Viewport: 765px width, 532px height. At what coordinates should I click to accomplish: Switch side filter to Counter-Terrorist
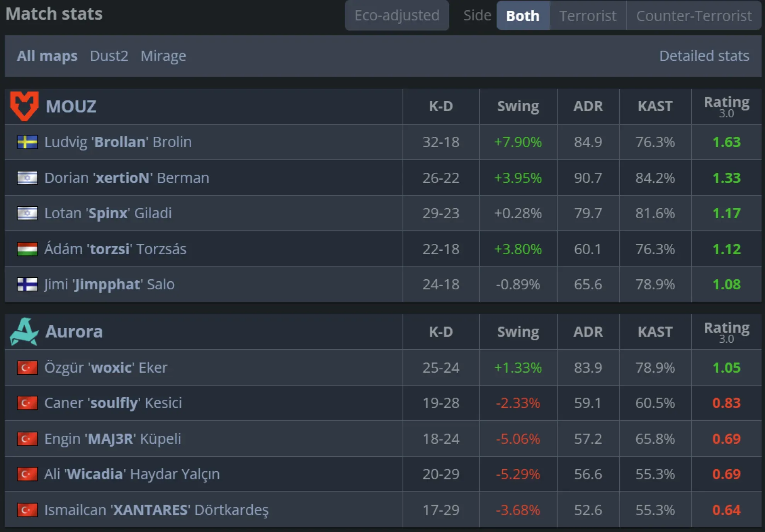[694, 15]
